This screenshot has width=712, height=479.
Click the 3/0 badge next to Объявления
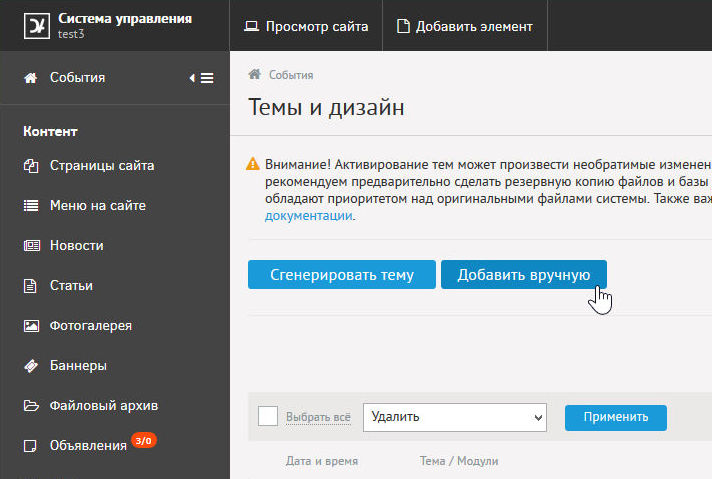144,440
